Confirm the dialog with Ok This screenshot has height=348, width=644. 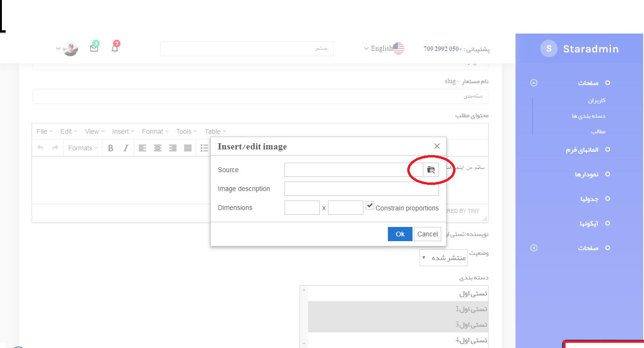click(x=400, y=234)
